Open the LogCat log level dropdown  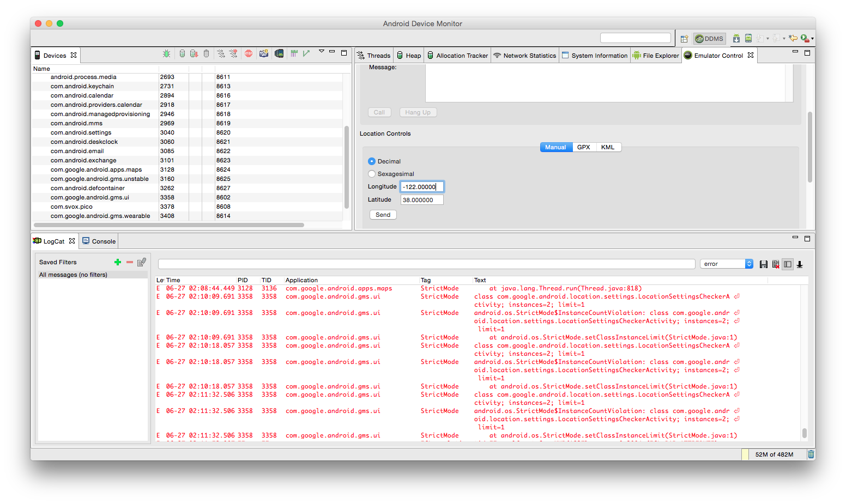(x=727, y=264)
